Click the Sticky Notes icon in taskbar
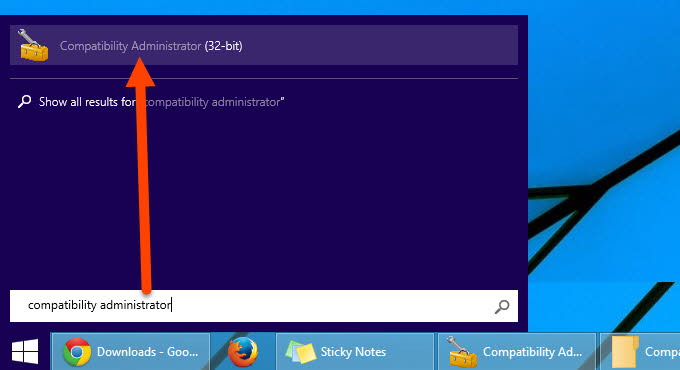Image resolution: width=680 pixels, height=370 pixels. click(301, 352)
